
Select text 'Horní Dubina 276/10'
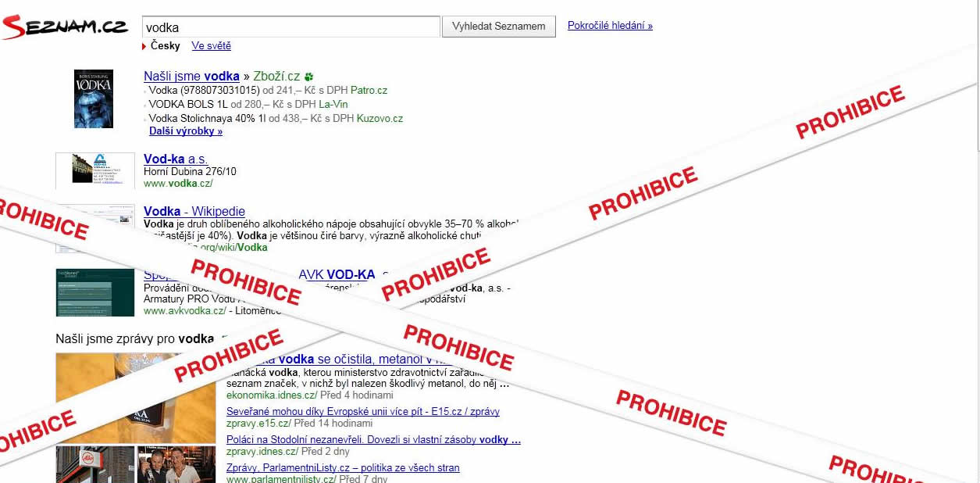[x=191, y=172]
